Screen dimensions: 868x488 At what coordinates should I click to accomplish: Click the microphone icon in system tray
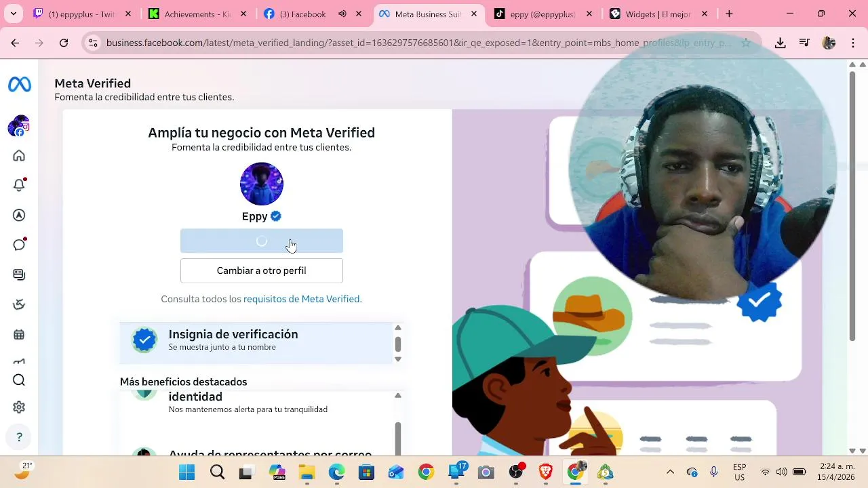714,472
